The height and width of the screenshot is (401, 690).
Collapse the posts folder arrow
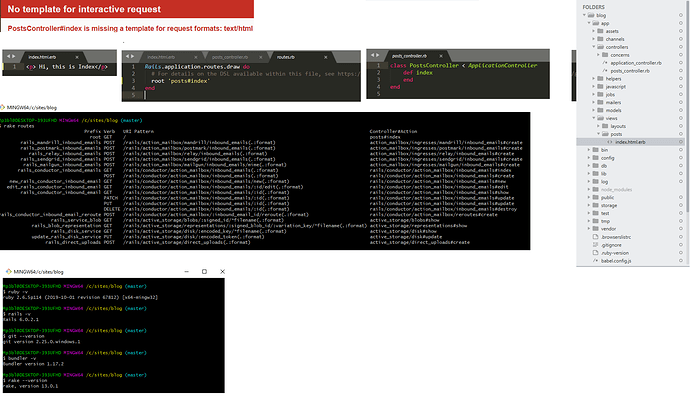[x=598, y=134]
